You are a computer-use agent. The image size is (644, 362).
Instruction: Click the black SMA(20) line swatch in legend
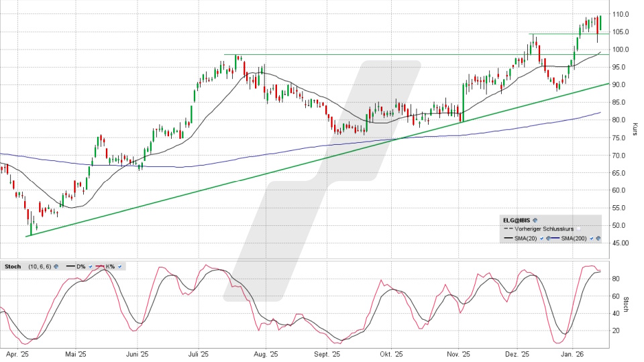508,239
